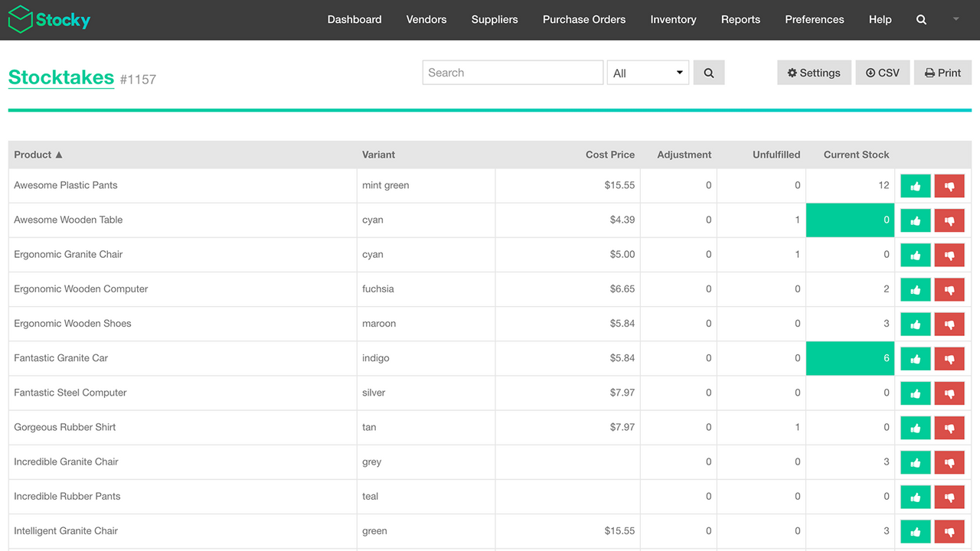Viewport: 980px width, 551px height.
Task: Click the thumbs-up icon for Awesome Plastic Pants
Action: coord(915,185)
